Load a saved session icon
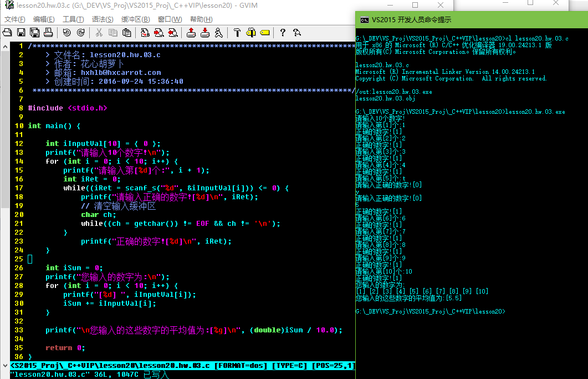 [x=191, y=33]
